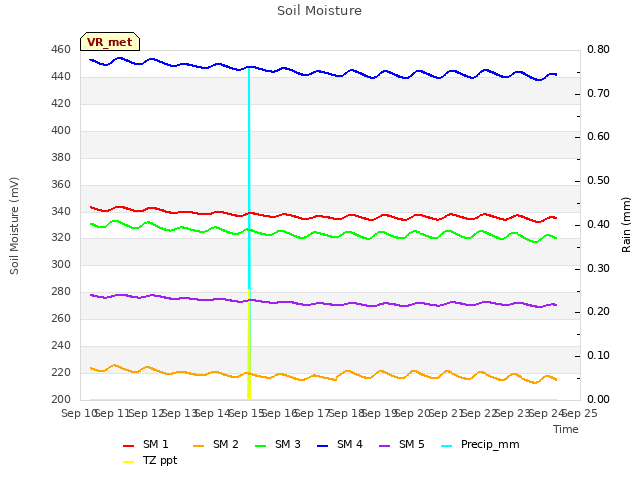Viewport: 640px width, 480px height.
Task: Click the green SM 3 legend swatch
Action: pos(261,446)
